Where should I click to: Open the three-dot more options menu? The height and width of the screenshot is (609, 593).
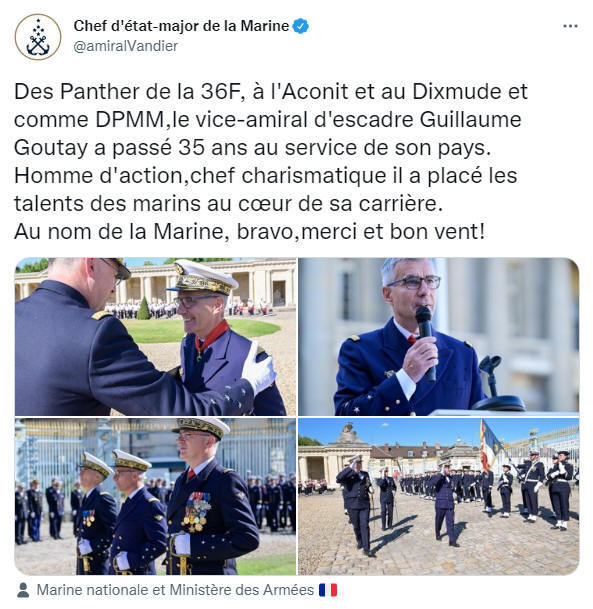click(570, 26)
